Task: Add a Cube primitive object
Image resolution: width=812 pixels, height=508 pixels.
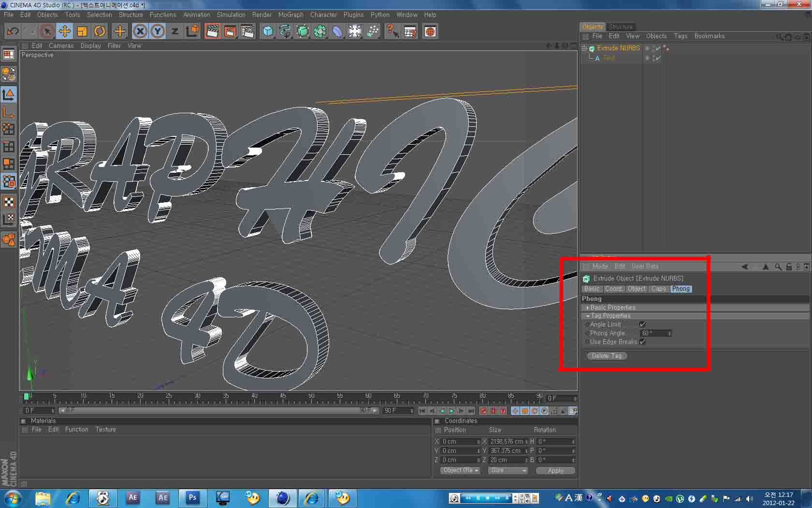Action: (x=268, y=31)
